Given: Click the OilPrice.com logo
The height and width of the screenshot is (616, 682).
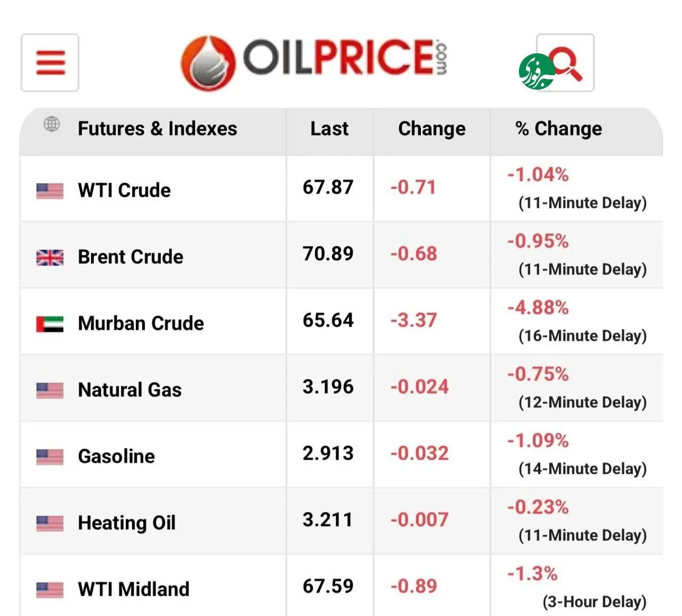Looking at the screenshot, I should pyautogui.click(x=314, y=63).
